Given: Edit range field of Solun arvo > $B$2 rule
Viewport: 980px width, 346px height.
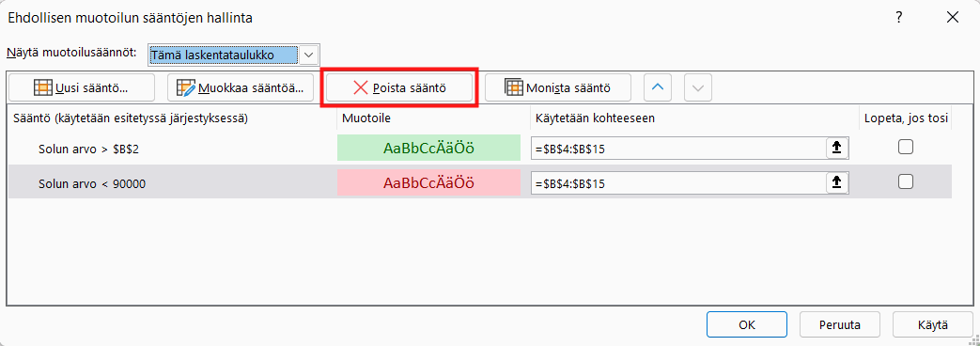Looking at the screenshot, I should pos(678,149).
